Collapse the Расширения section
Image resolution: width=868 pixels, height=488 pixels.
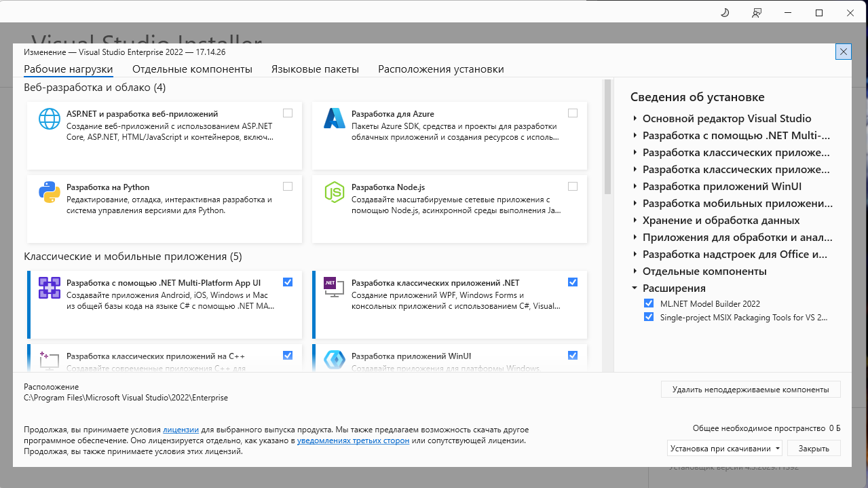click(635, 288)
